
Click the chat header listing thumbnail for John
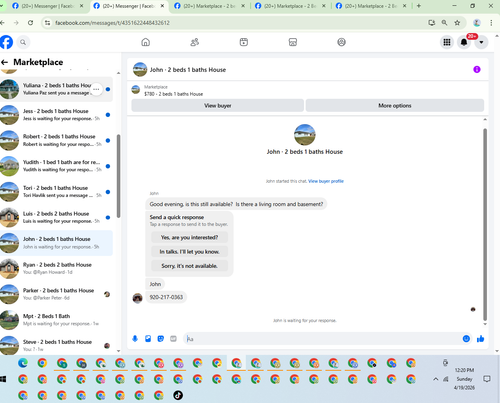pos(140,69)
